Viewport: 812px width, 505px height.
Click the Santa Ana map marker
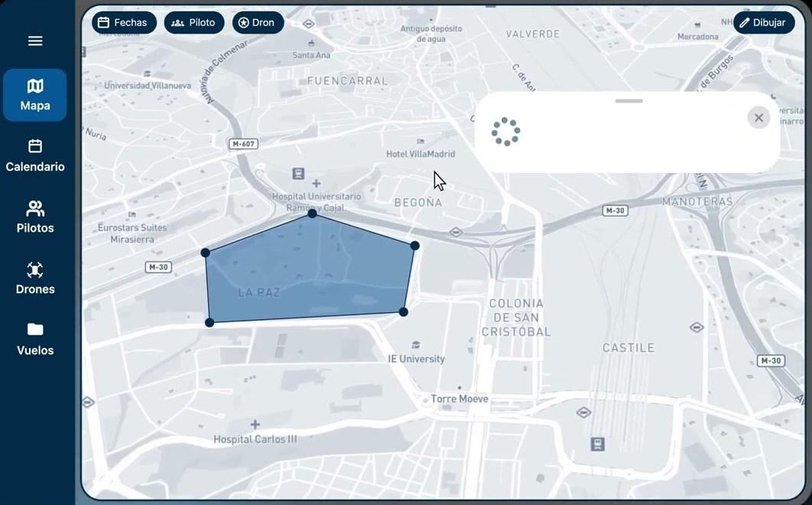(311, 43)
